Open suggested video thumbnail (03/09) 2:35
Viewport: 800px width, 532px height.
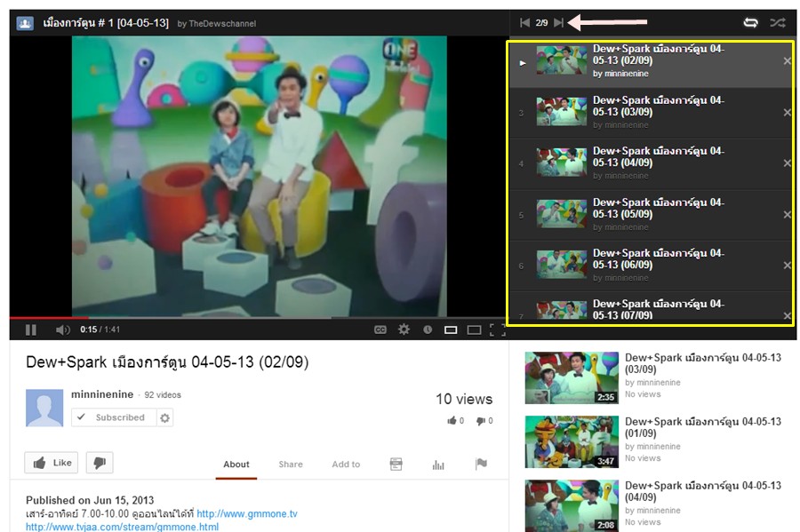[x=572, y=377]
